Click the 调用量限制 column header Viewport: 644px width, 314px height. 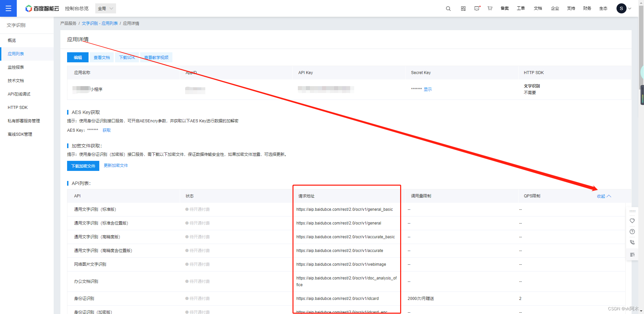pyautogui.click(x=421, y=196)
